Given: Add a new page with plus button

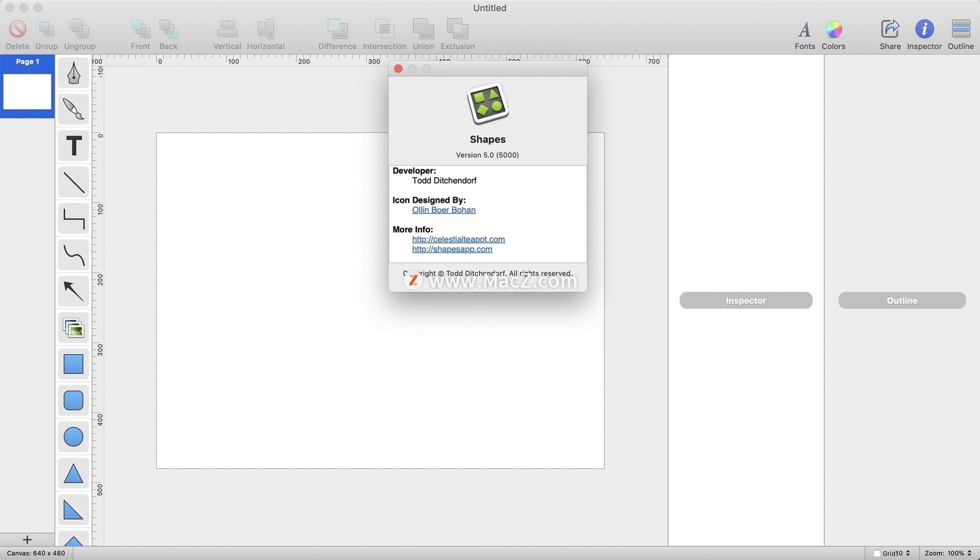Looking at the screenshot, I should pos(27,540).
